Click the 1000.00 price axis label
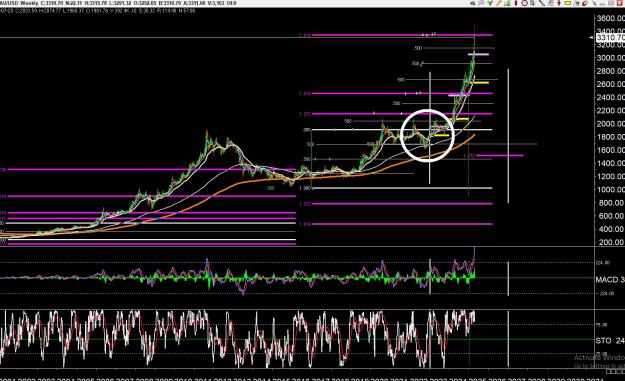The image size is (625, 381). coord(610,189)
